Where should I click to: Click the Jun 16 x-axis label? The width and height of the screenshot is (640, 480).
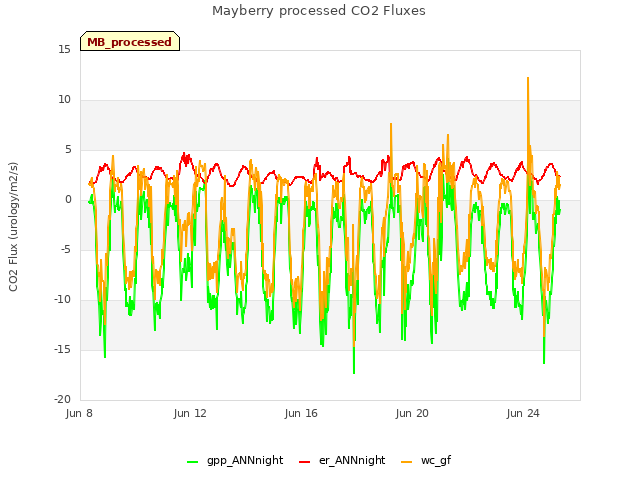[301, 413]
